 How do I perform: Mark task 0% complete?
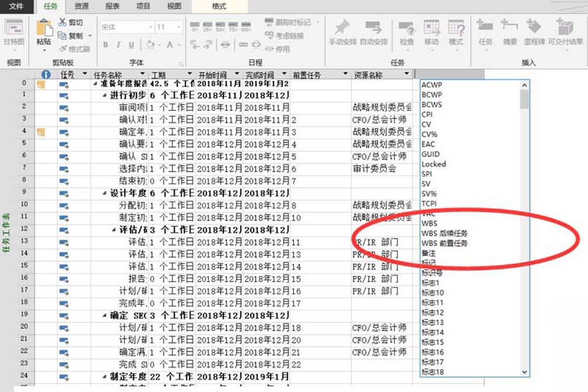[195, 26]
